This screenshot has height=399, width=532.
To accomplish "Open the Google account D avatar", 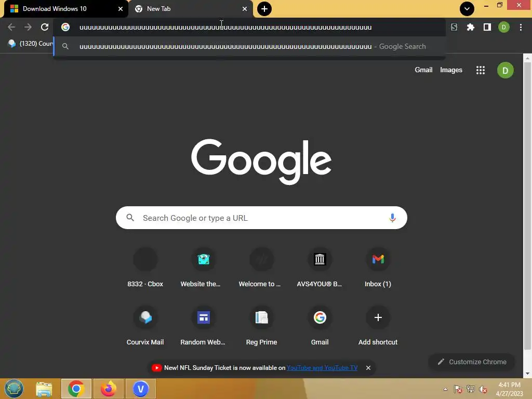I will [505, 70].
